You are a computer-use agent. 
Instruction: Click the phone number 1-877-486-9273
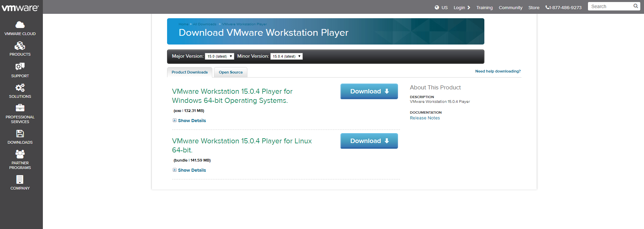pos(564,7)
